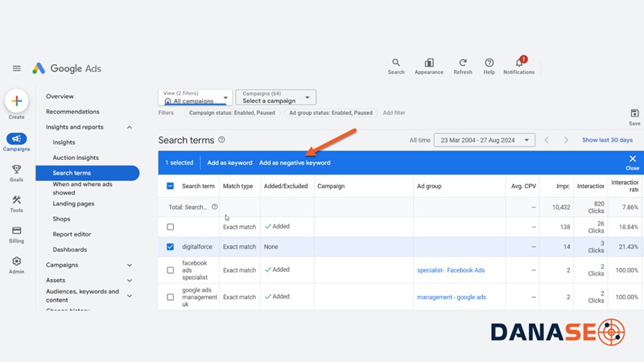Open the Goals trophy icon
644x362 pixels.
[16, 169]
